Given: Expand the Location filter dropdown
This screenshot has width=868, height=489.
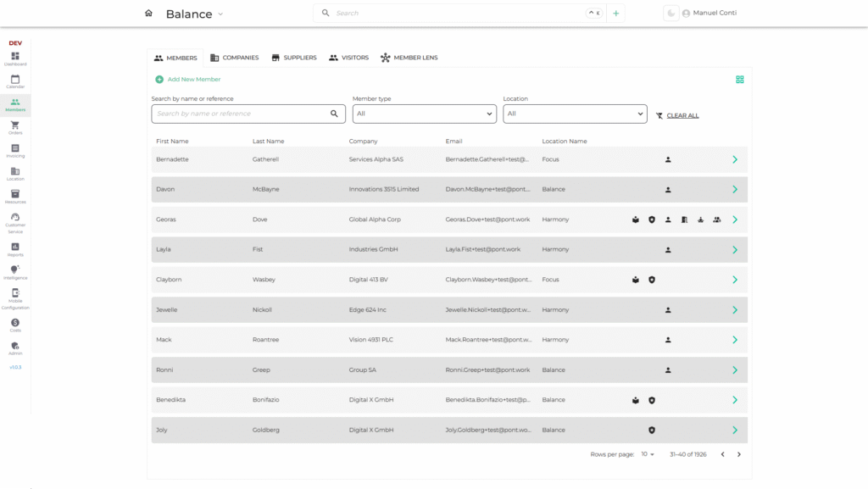Looking at the screenshot, I should pos(576,114).
